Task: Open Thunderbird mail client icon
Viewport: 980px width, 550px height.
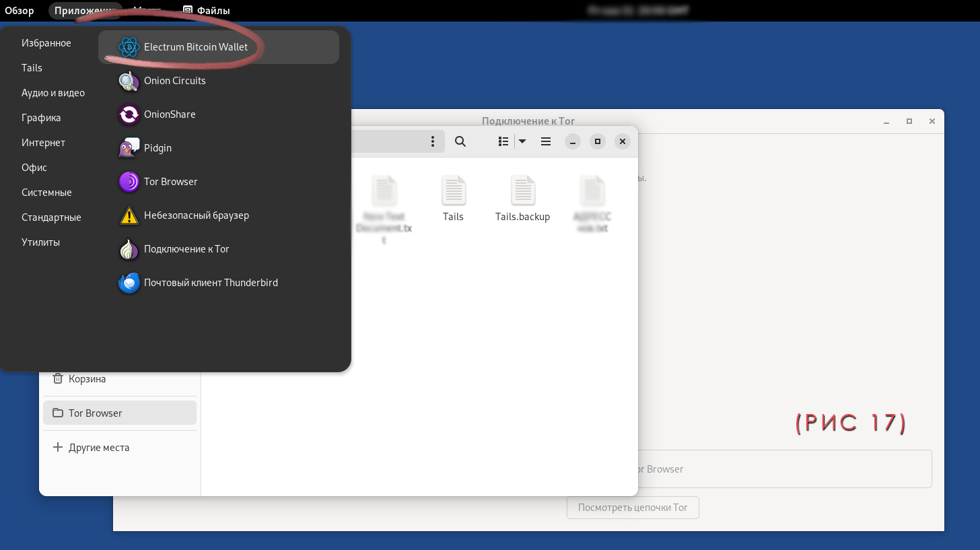Action: point(129,283)
